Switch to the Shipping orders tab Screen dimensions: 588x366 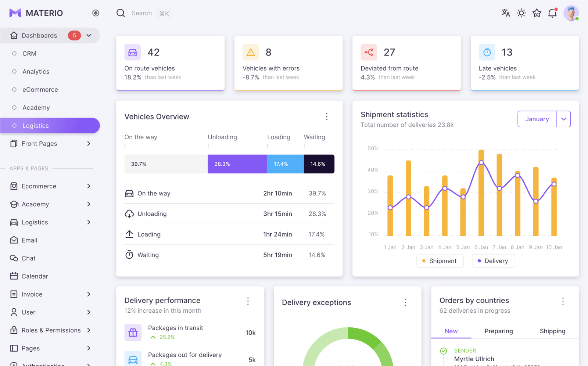pos(552,331)
